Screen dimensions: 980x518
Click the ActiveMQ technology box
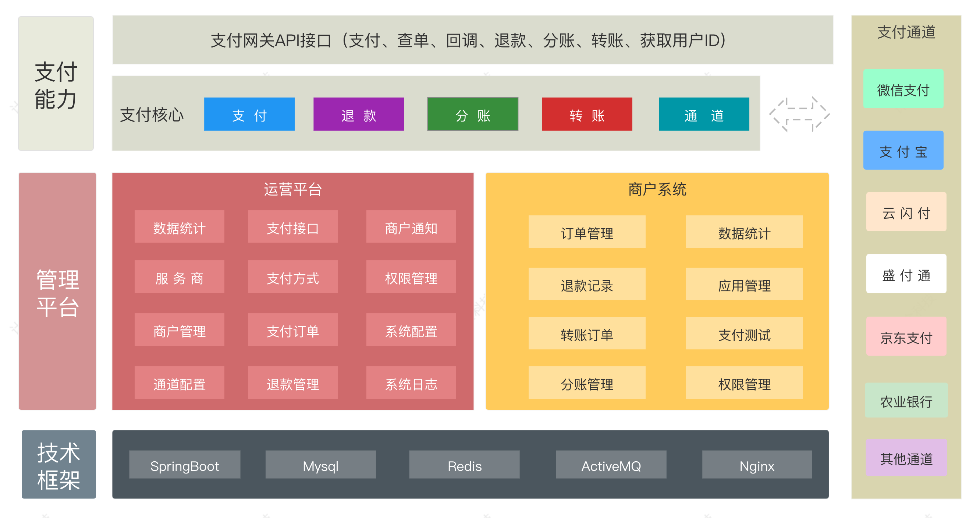pyautogui.click(x=611, y=465)
